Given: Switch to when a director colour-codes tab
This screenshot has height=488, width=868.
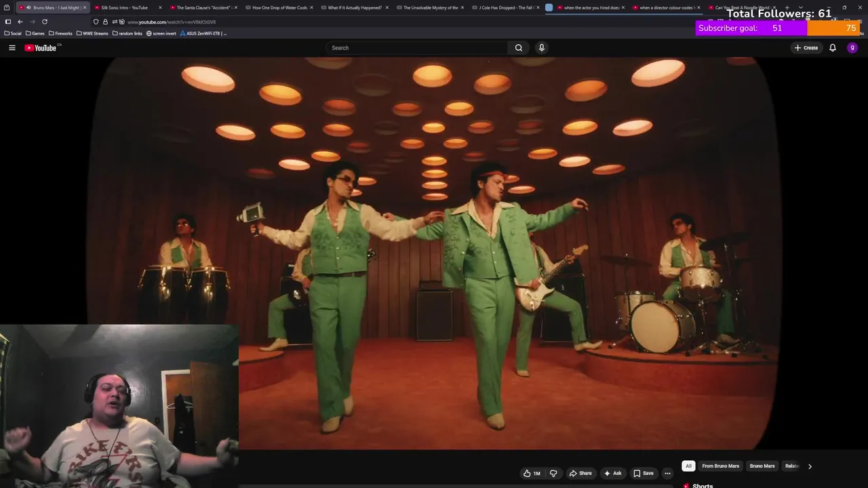Looking at the screenshot, I should 666,7.
